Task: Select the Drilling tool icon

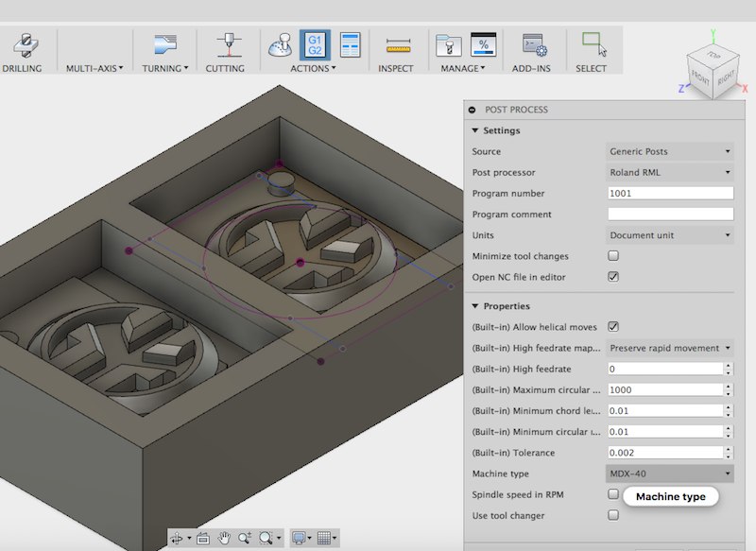Action: click(x=26, y=45)
